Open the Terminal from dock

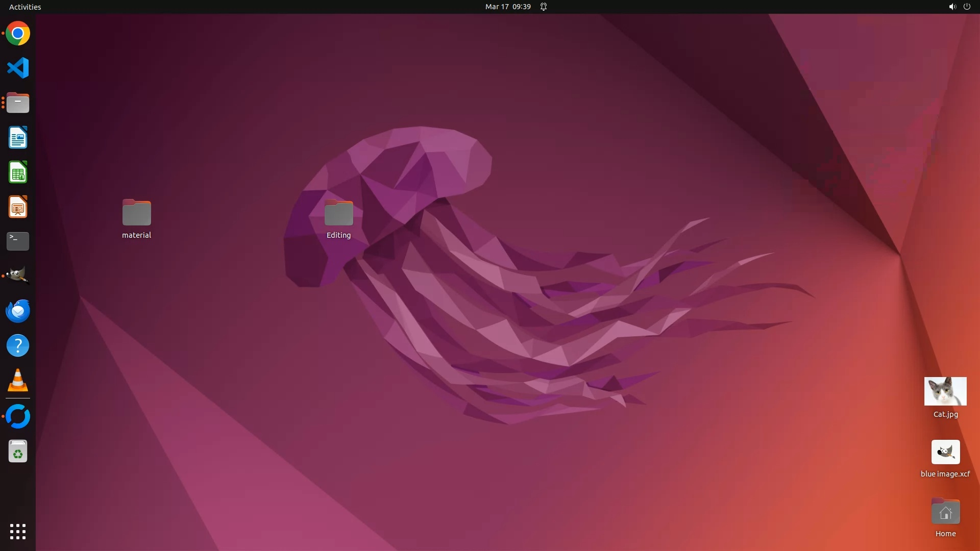point(18,241)
